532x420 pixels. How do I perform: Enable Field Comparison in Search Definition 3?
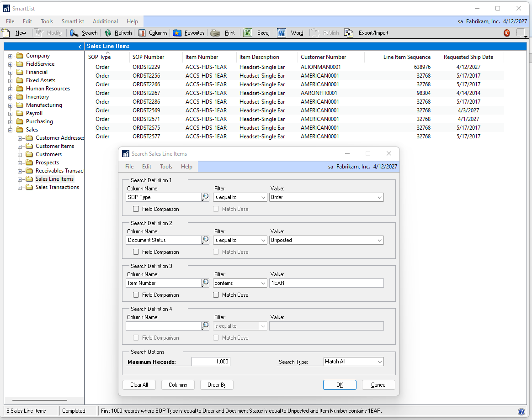coord(136,295)
